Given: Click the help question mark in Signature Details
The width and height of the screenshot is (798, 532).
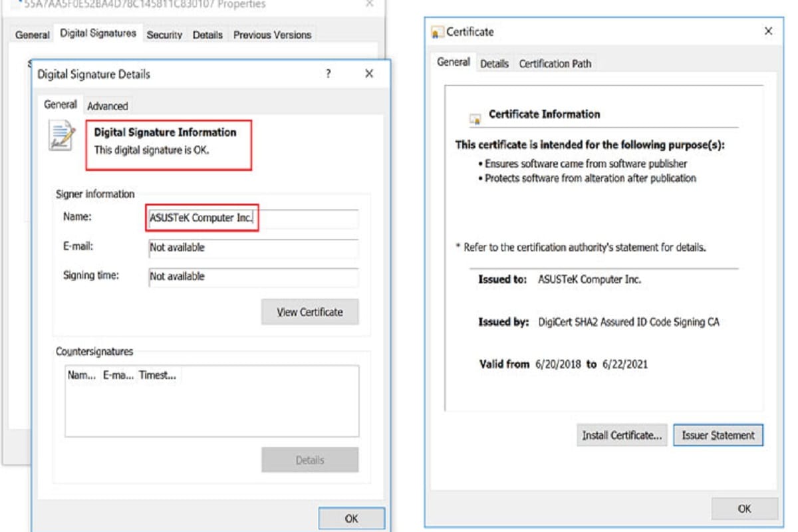Looking at the screenshot, I should pyautogui.click(x=328, y=74).
